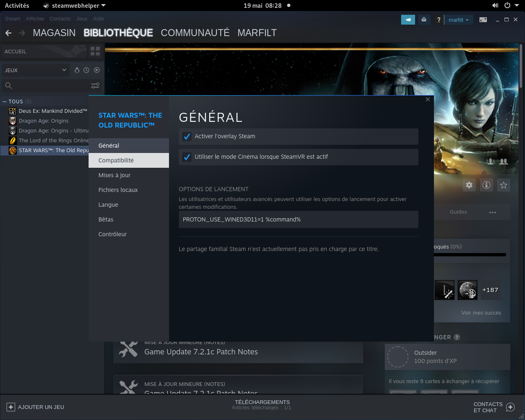This screenshot has height=420, width=525.
Task: Open the Guides tab on game page
Action: click(458, 212)
